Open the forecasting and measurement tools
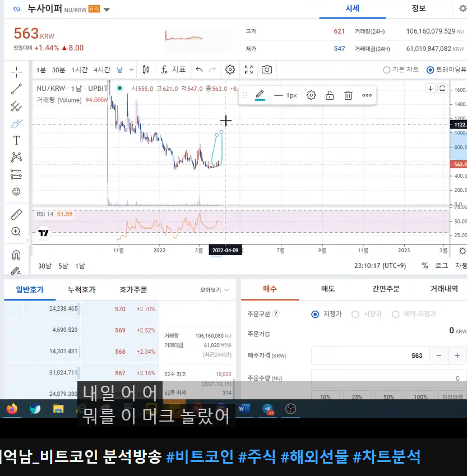The image size is (467, 476). click(x=16, y=174)
